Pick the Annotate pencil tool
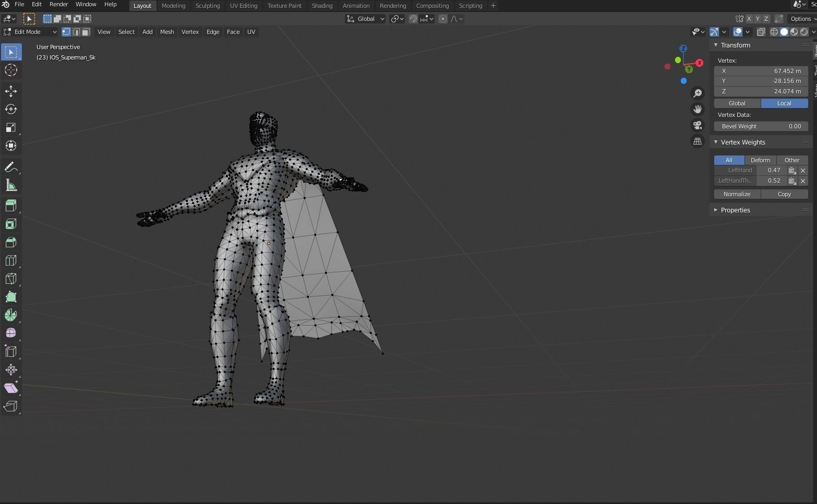This screenshot has width=817, height=504. (x=11, y=167)
